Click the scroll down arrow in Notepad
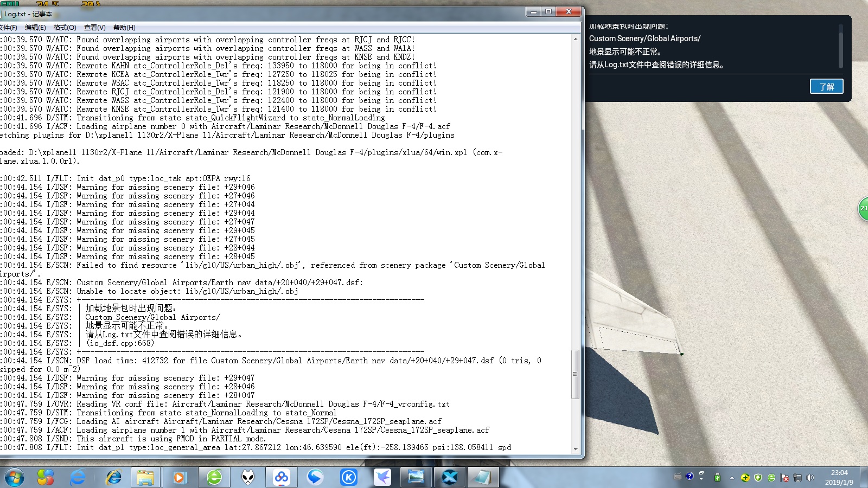Image resolution: width=868 pixels, height=488 pixels. tap(575, 449)
